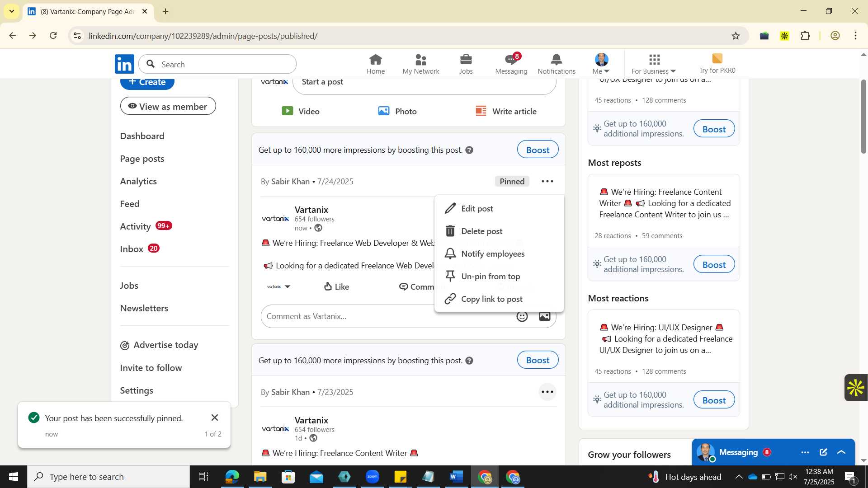
Task: Expand the Me profile dropdown
Action: [x=601, y=64]
